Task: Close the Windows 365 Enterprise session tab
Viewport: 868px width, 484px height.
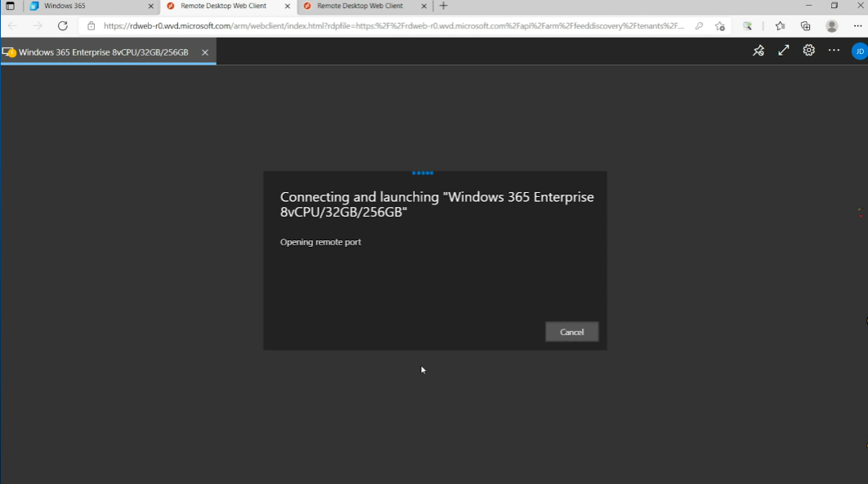Action: point(205,52)
